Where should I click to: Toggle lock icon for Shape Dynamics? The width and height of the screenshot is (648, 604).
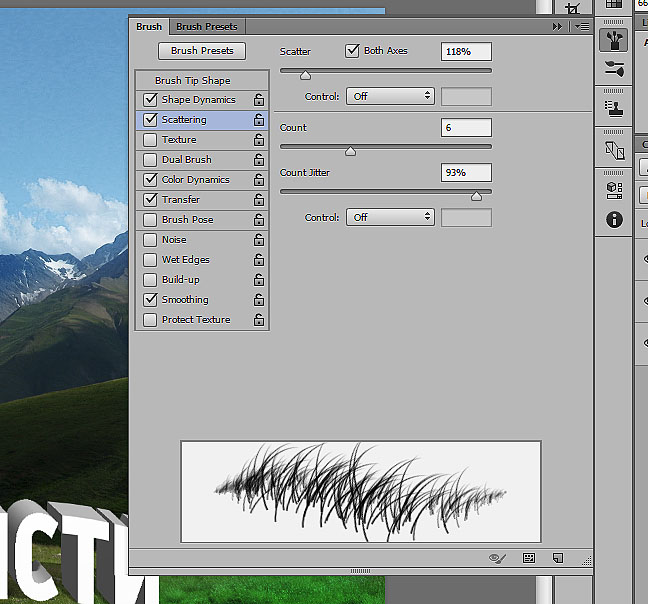259,100
